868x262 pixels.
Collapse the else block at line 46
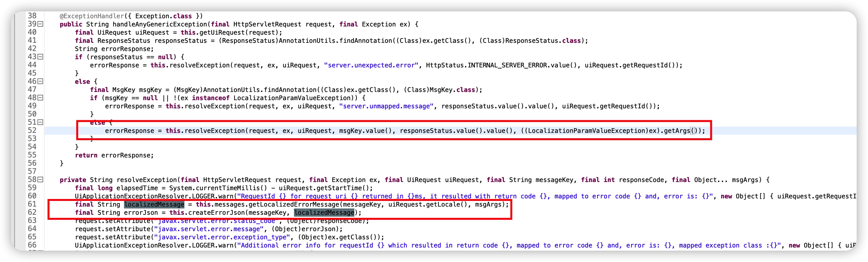(40, 81)
